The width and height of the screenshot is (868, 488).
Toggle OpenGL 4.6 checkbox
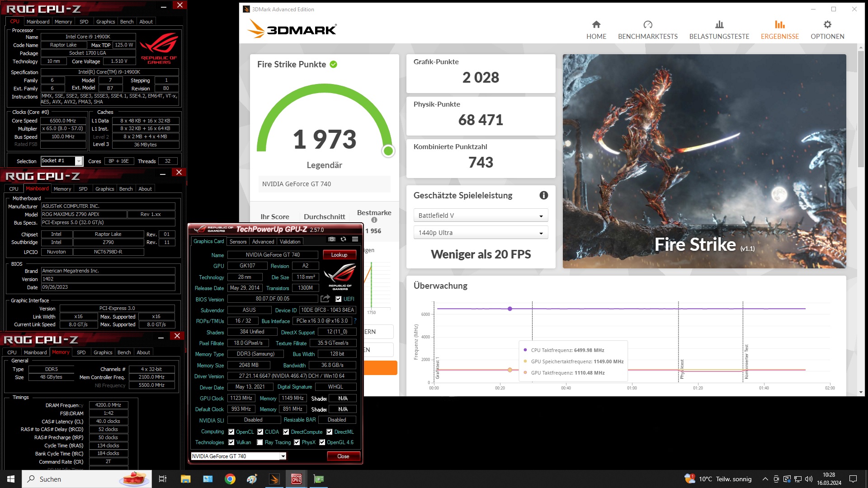(322, 442)
